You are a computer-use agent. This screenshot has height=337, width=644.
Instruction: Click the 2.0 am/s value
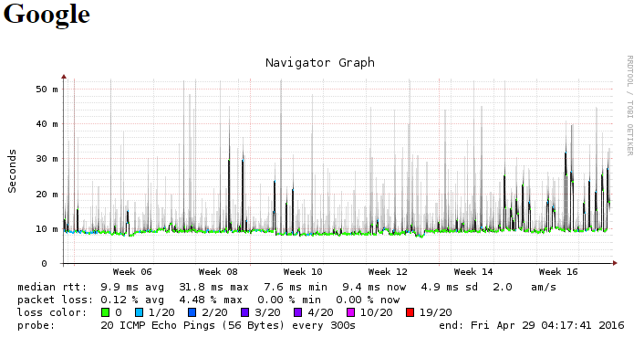[525, 287]
